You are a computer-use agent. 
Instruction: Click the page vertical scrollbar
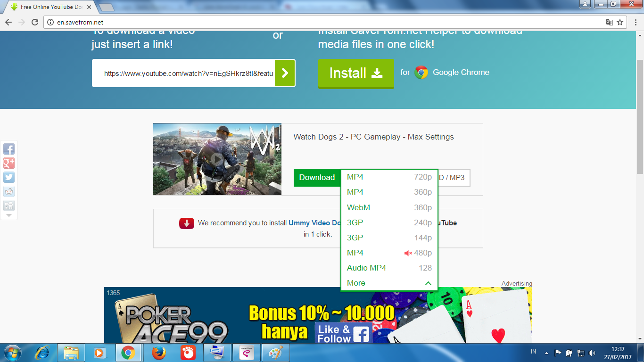click(x=640, y=116)
